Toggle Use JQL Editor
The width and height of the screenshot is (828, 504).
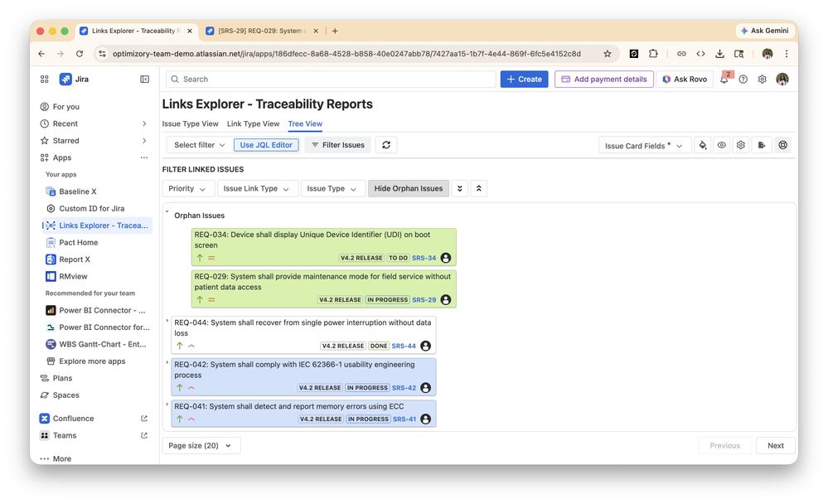266,145
